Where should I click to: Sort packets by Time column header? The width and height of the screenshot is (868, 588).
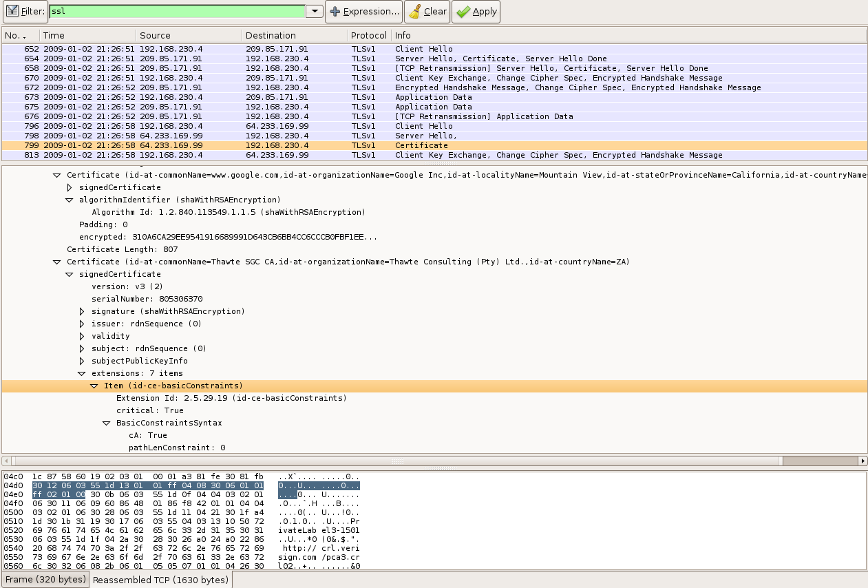88,35
